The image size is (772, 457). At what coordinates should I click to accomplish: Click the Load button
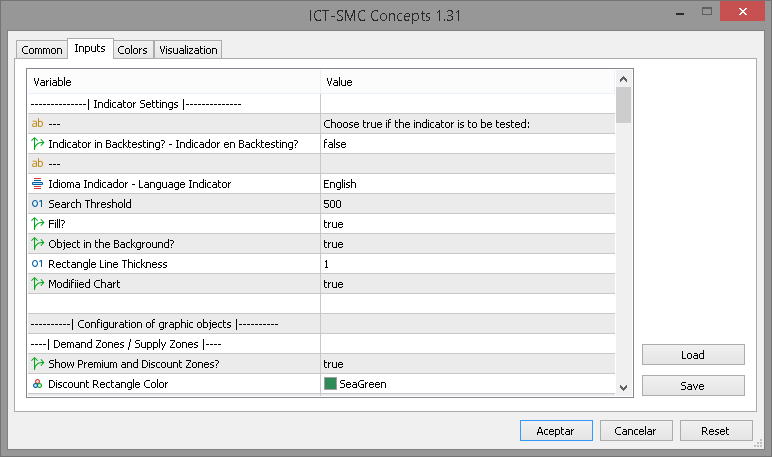click(693, 355)
